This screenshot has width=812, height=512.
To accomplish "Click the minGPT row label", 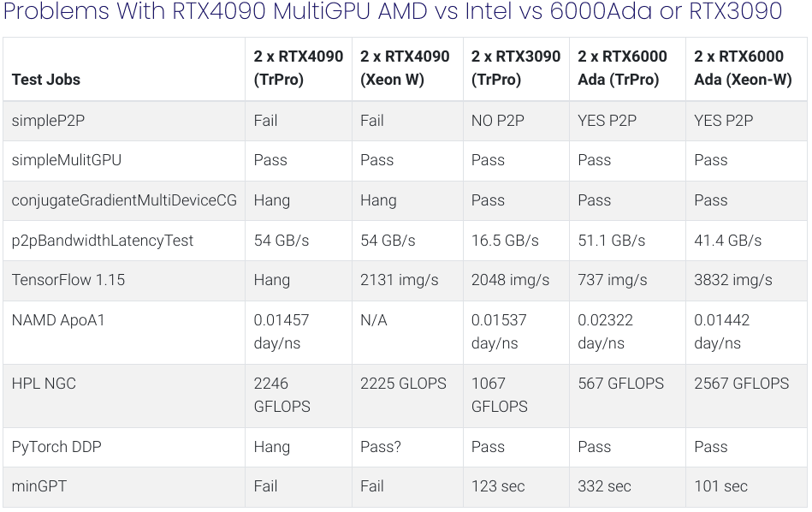I will pos(39,486).
